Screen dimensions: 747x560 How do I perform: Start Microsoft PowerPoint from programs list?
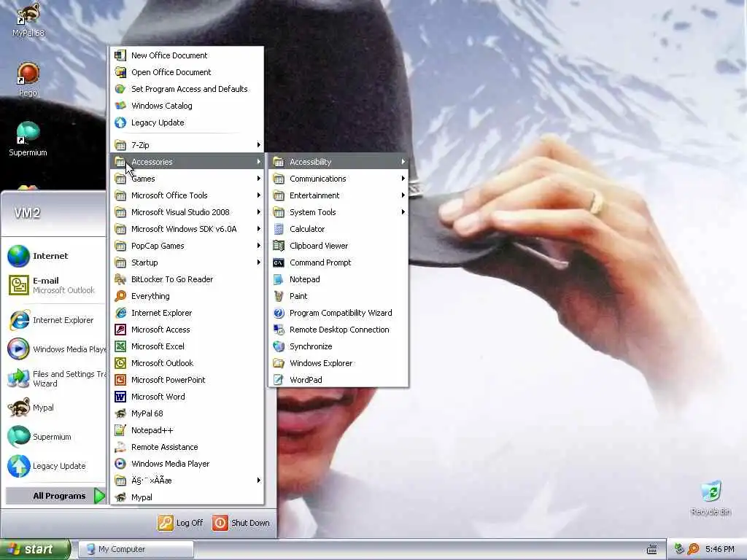pyautogui.click(x=187, y=380)
